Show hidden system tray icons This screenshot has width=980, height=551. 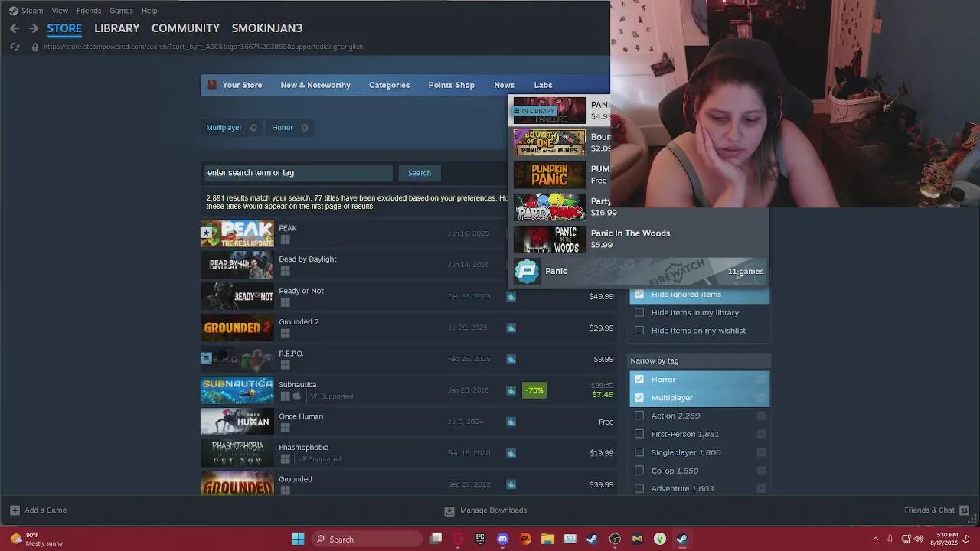tap(875, 539)
